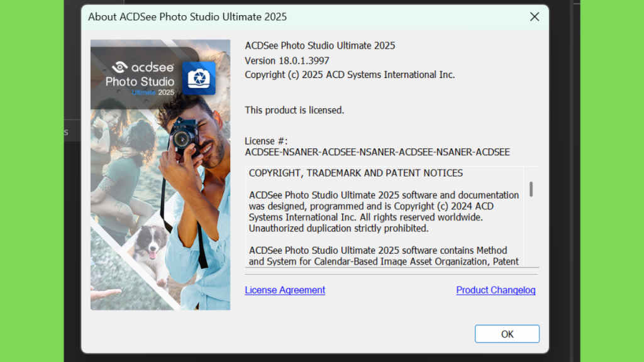Image resolution: width=644 pixels, height=362 pixels.
Task: Click the ACDSee Photo Studio splash image
Action: point(160,175)
